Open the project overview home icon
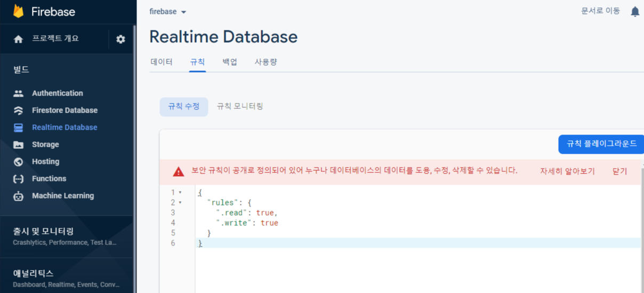Viewport: 644px width, 293px height. 19,39
